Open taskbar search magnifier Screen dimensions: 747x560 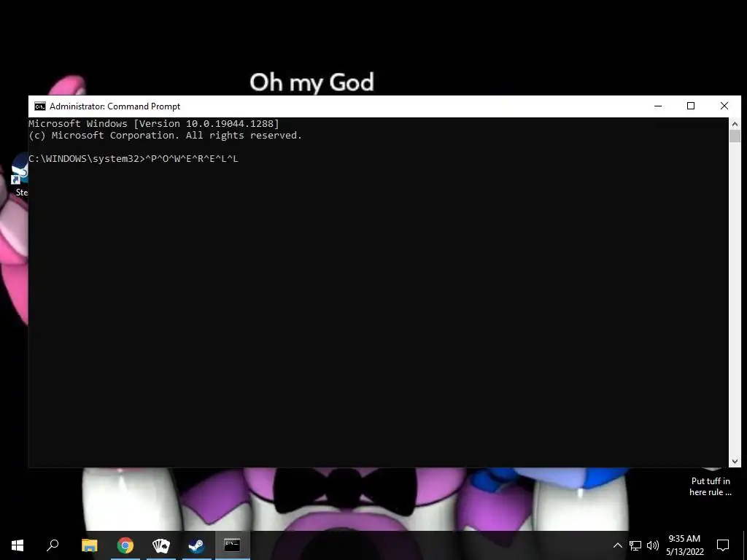[53, 545]
